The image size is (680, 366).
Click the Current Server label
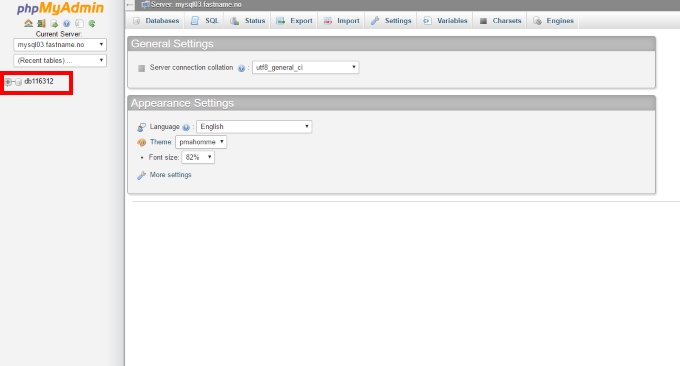tap(59, 34)
